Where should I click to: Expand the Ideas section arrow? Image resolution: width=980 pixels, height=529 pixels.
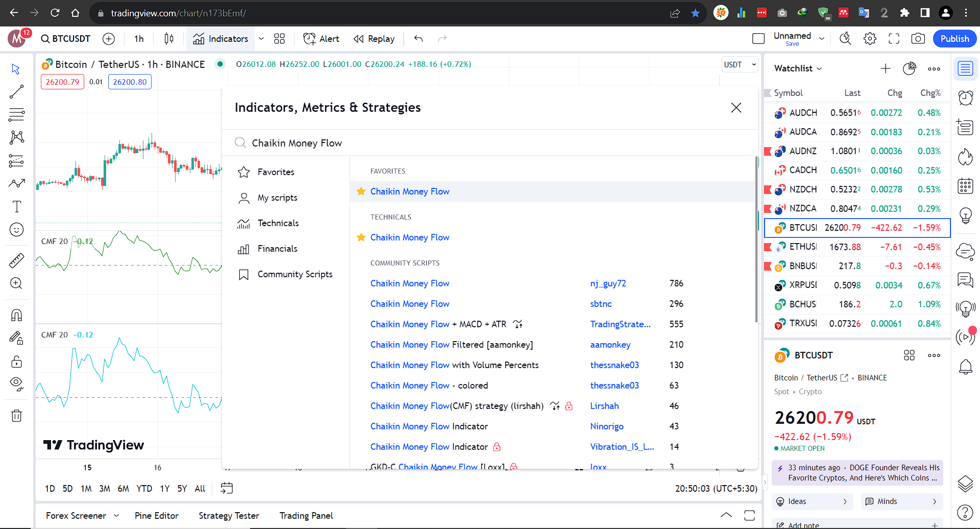point(845,501)
